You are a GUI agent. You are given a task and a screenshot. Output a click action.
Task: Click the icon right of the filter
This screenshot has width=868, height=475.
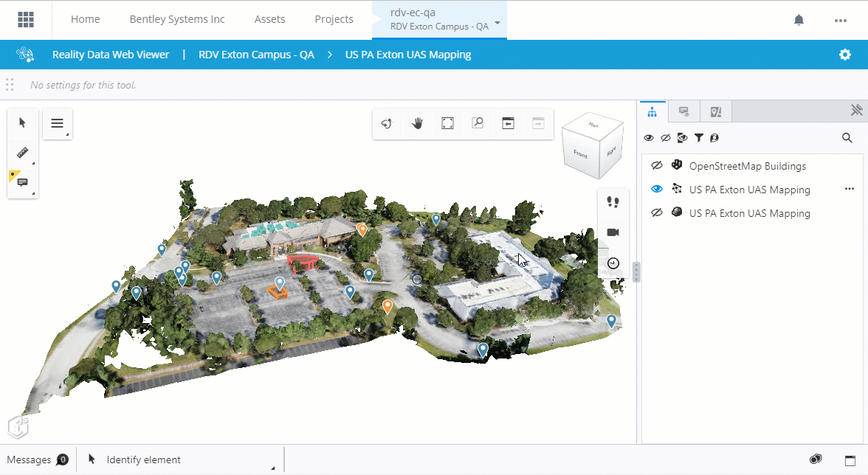[x=714, y=138]
